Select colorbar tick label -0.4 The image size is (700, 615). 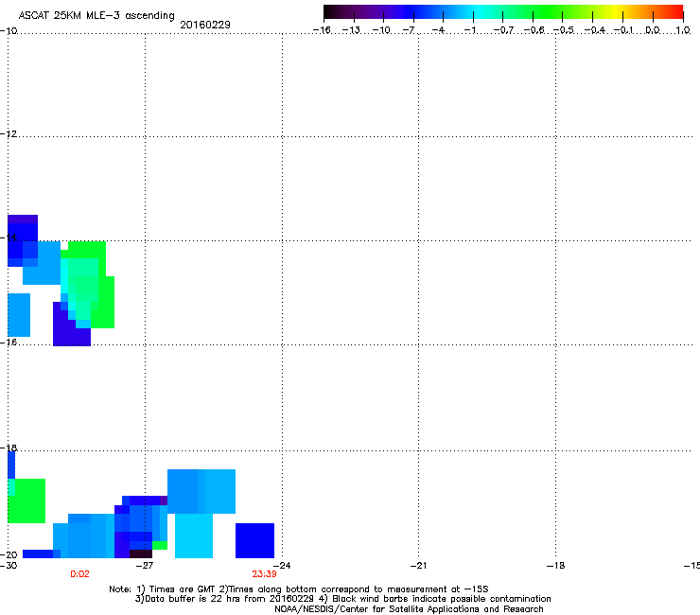[x=594, y=30]
